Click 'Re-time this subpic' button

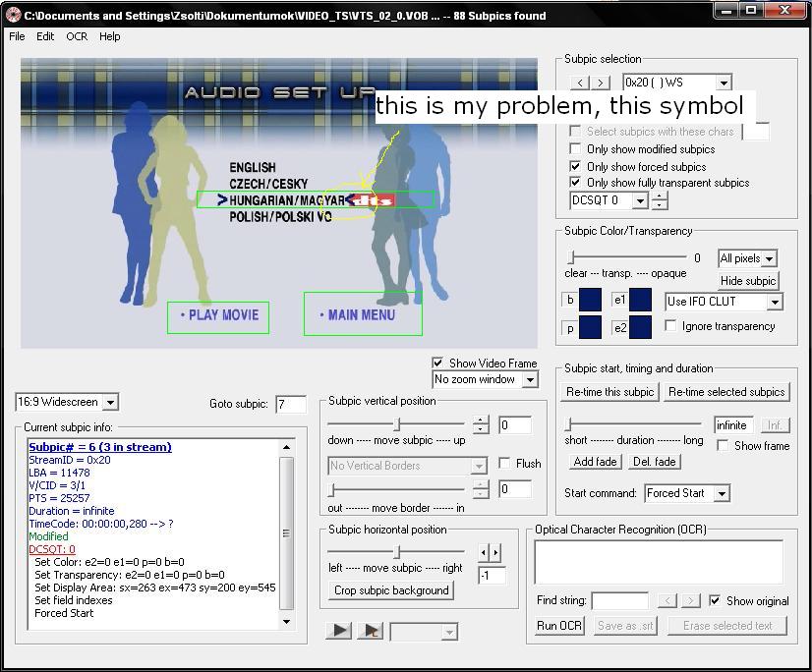[610, 392]
